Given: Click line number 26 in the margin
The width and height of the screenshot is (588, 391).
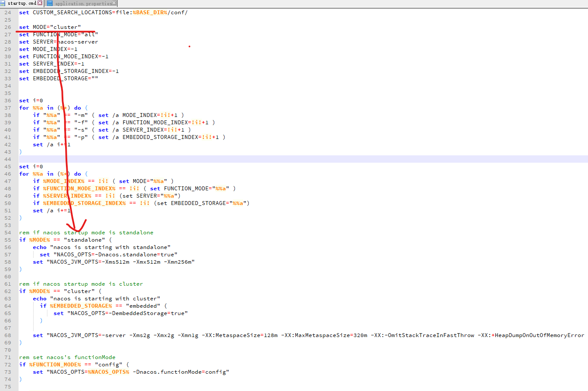Looking at the screenshot, I should coord(8,27).
